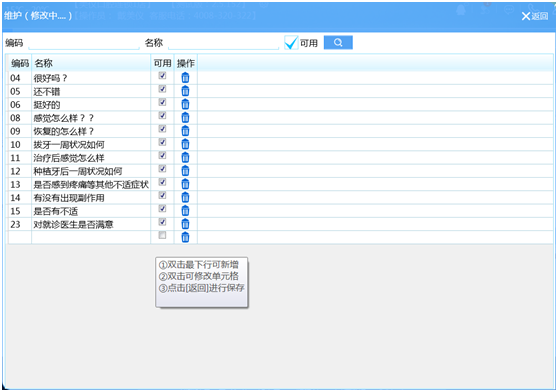Delete row 15 是否有不适 with trash icon

click(185, 211)
